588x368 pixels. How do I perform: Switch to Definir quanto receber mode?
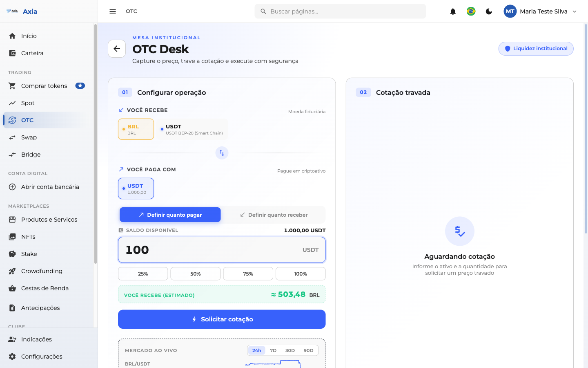tap(274, 215)
